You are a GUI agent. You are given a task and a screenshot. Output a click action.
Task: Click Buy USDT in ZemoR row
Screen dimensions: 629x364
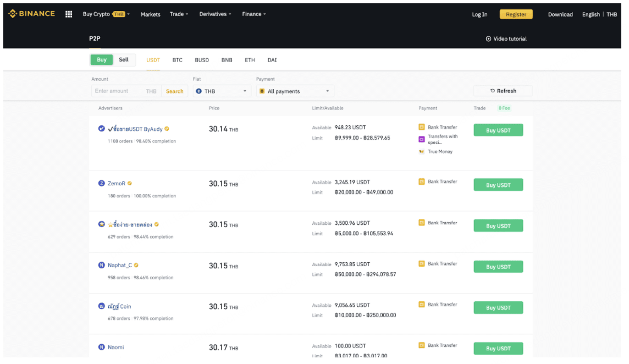pos(498,185)
